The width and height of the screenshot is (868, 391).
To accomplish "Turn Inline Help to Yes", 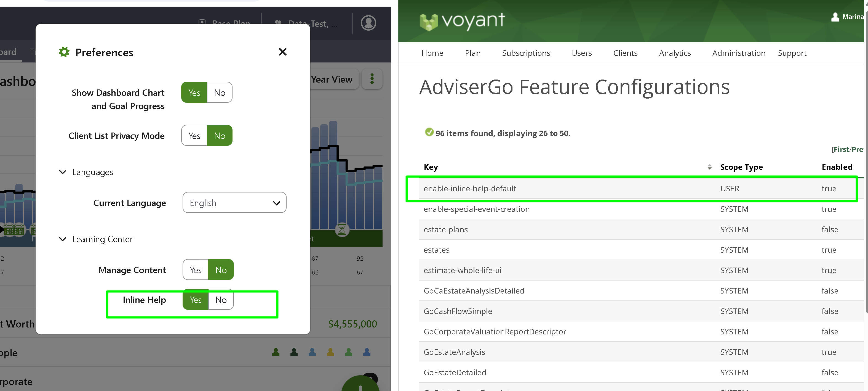I will 196,300.
